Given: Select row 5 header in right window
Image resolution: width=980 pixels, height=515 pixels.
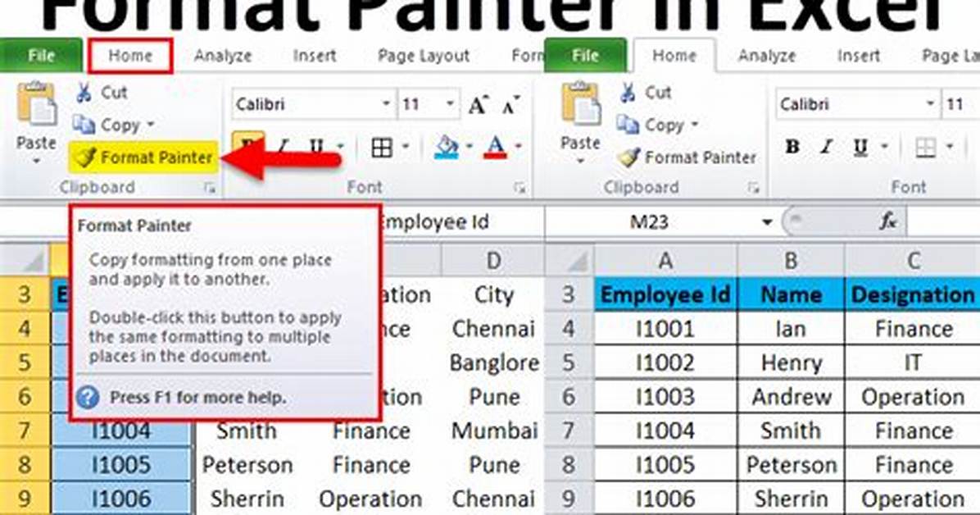Looking at the screenshot, I should coord(568,363).
